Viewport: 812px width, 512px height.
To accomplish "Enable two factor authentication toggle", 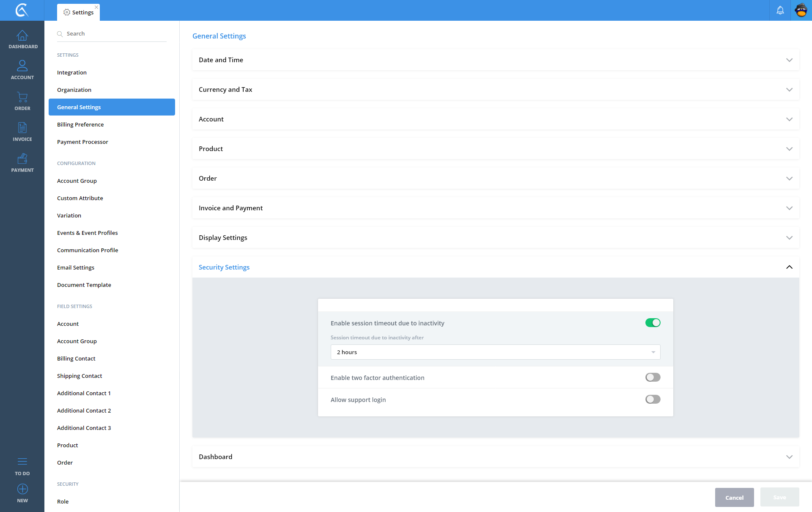I will [653, 377].
